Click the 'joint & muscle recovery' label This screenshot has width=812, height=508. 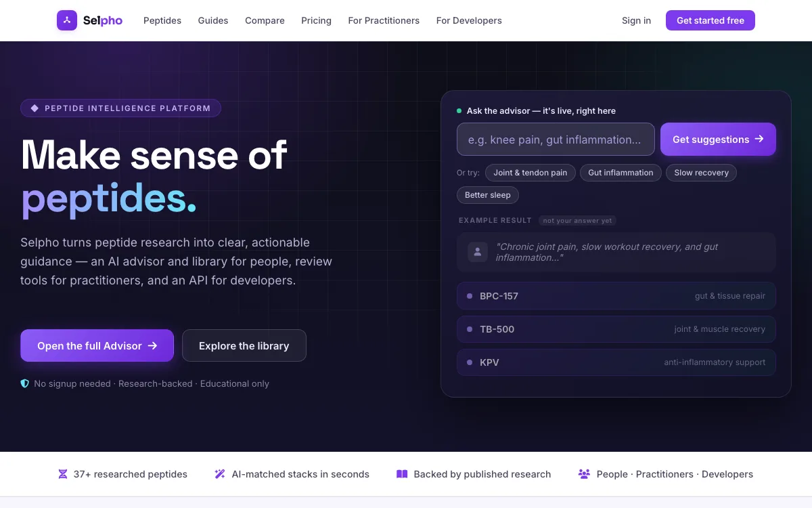pos(719,329)
